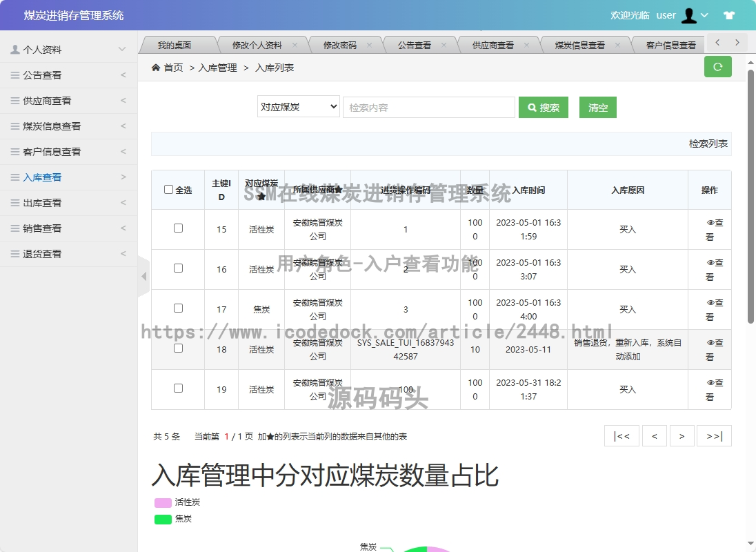Click 入库管理 in the breadcrumb

(217, 68)
